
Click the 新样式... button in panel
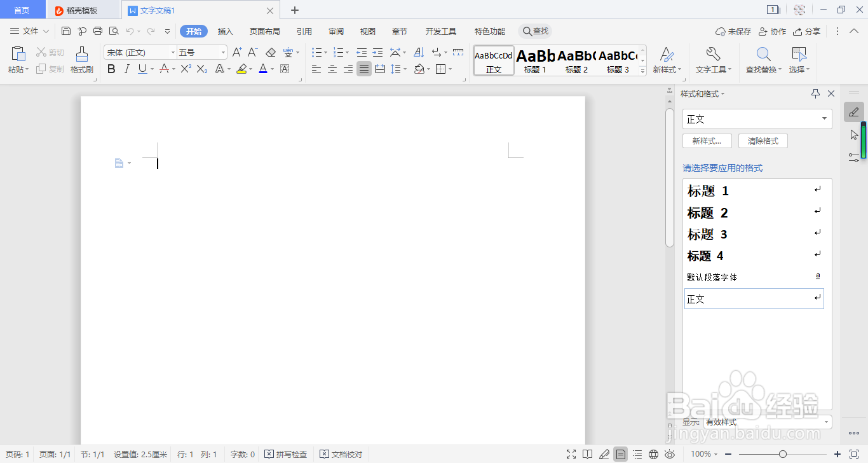pyautogui.click(x=707, y=141)
